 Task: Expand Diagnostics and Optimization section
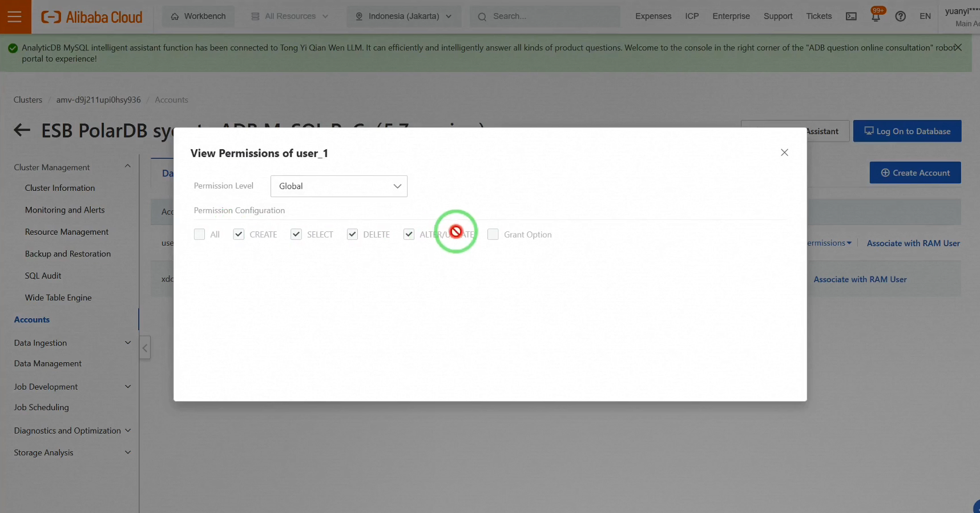click(128, 431)
